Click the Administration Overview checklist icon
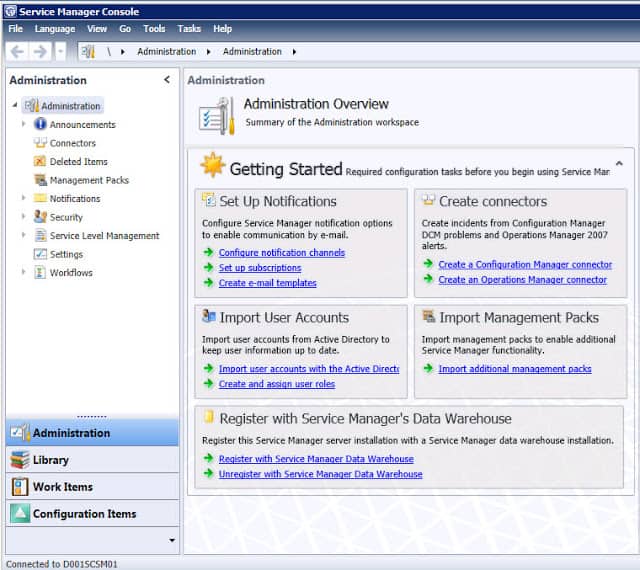 tap(216, 116)
